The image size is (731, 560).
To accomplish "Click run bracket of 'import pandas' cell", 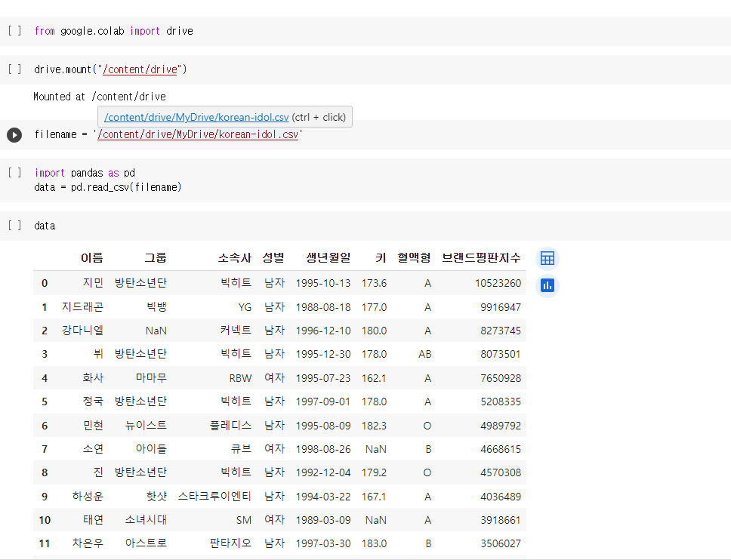I will (14, 173).
